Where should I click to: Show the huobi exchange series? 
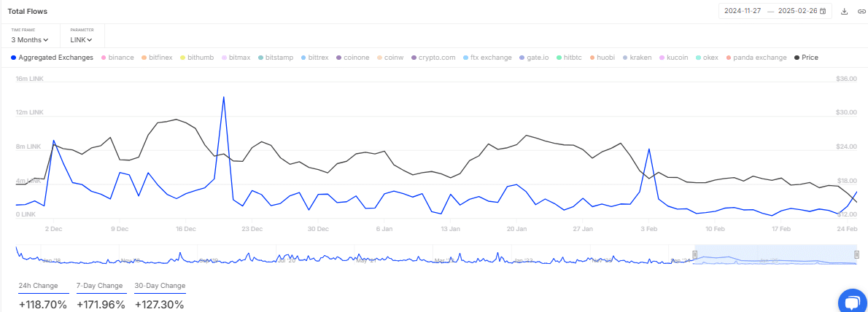(x=605, y=58)
